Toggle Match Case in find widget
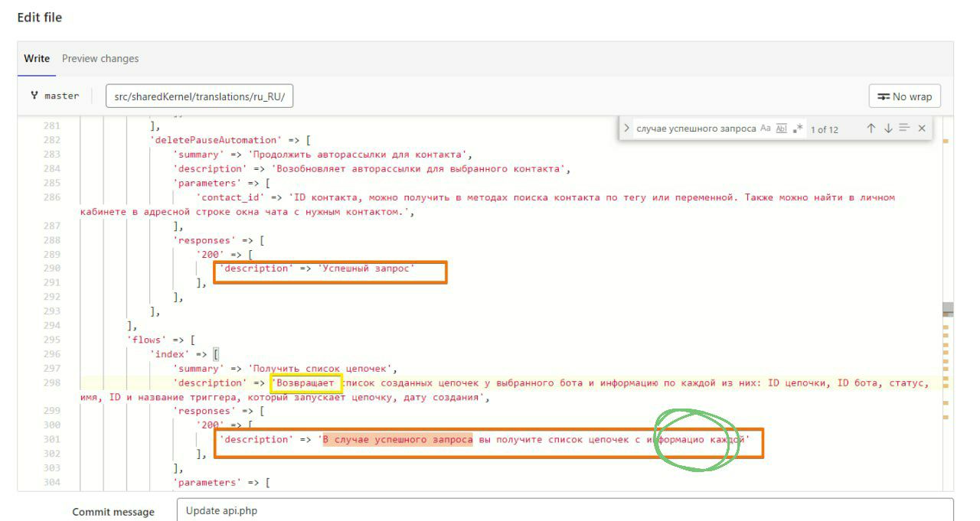980x521 pixels. pyautogui.click(x=766, y=129)
